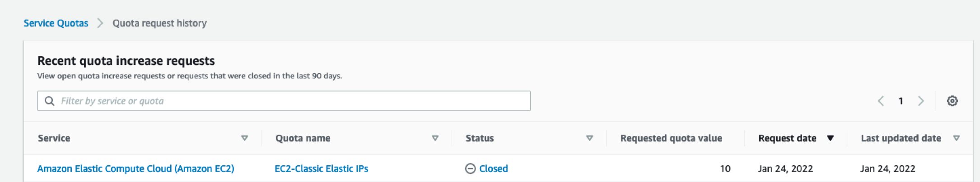Screen dimensions: 980x182
Task: Click the requested quota value 10 cell
Action: point(725,168)
